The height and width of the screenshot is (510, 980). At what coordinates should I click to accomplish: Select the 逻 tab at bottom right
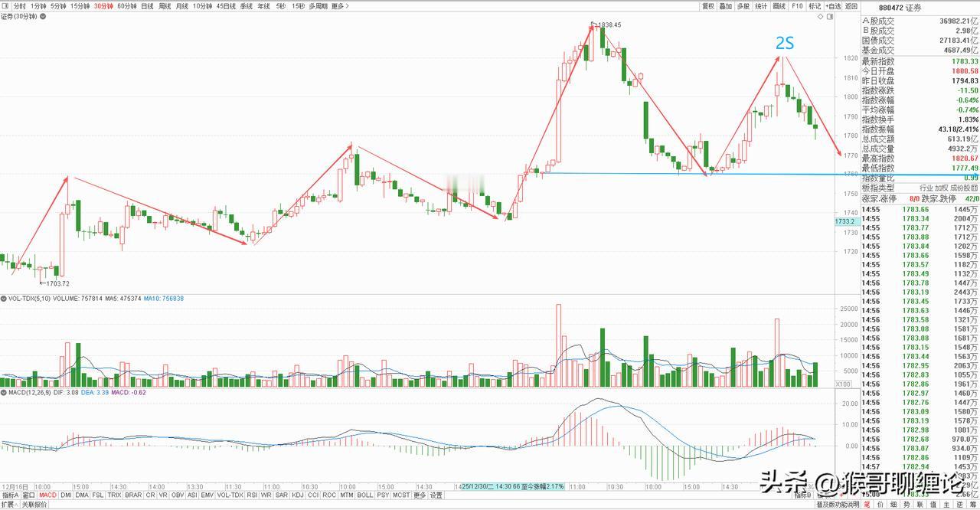click(x=959, y=505)
